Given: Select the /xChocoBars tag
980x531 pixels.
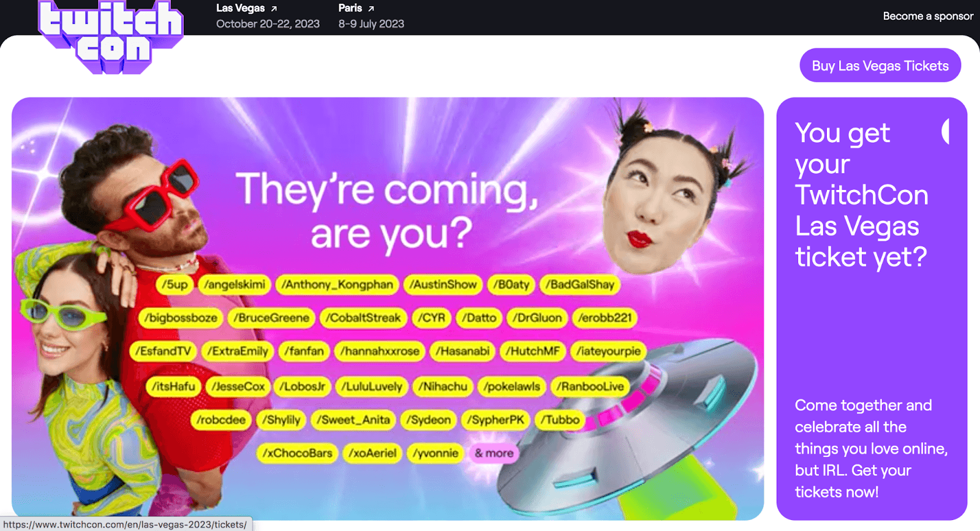Looking at the screenshot, I should 297,453.
